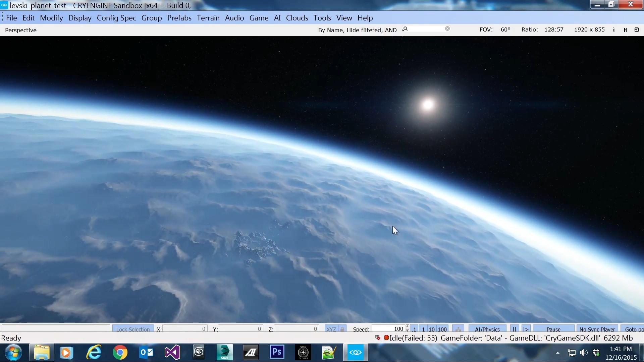The height and width of the screenshot is (362, 644).
Task: Open the search options magnifier dropdown
Action: pyautogui.click(x=405, y=29)
